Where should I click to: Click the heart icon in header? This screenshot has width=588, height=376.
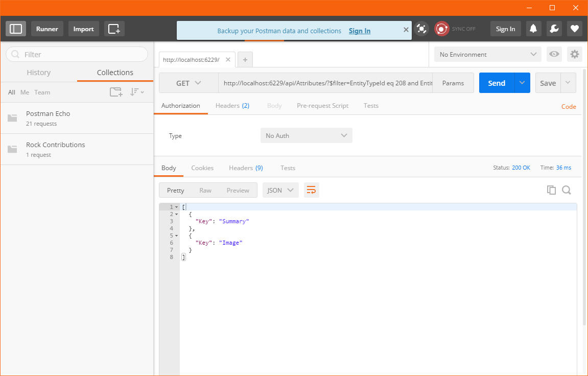[575, 29]
